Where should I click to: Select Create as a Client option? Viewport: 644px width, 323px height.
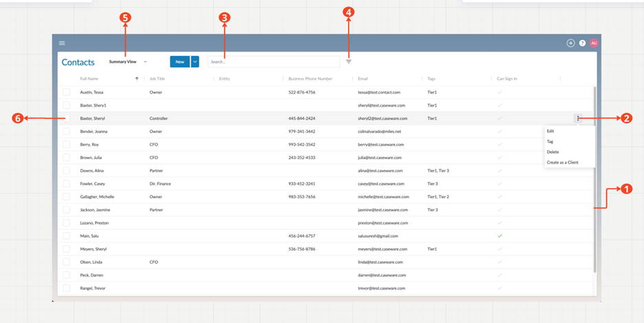pyautogui.click(x=562, y=163)
